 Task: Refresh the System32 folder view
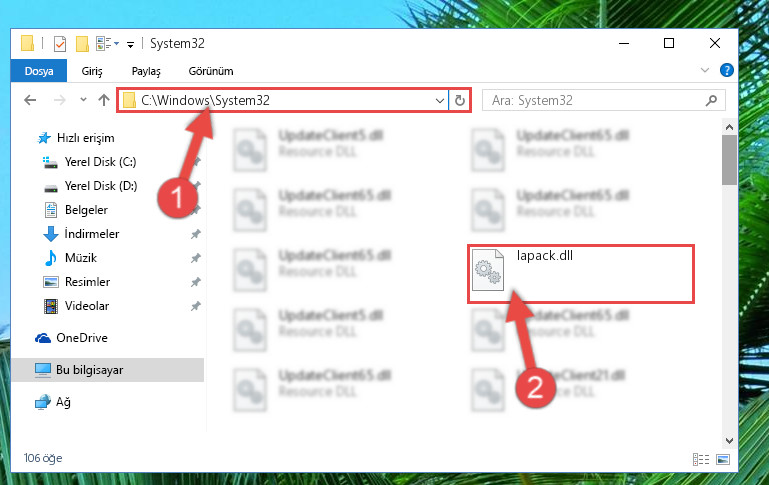[460, 101]
